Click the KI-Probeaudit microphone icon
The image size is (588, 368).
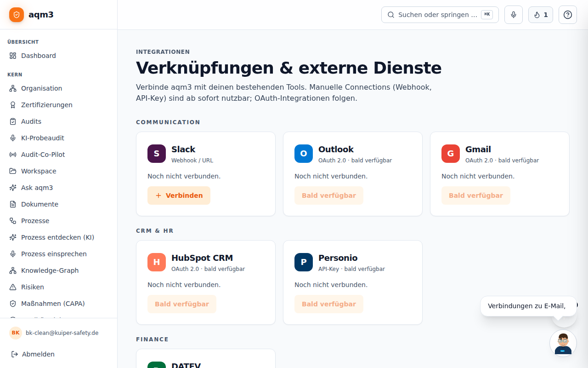pos(13,138)
